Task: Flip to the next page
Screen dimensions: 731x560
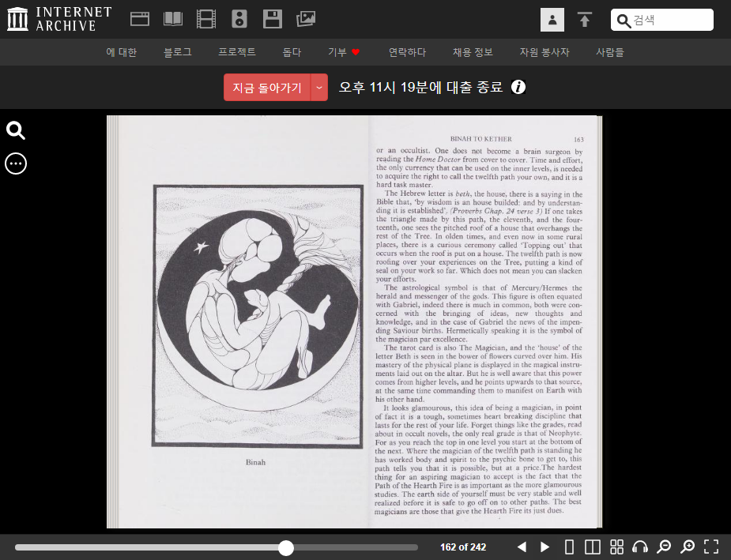Action: pyautogui.click(x=544, y=547)
